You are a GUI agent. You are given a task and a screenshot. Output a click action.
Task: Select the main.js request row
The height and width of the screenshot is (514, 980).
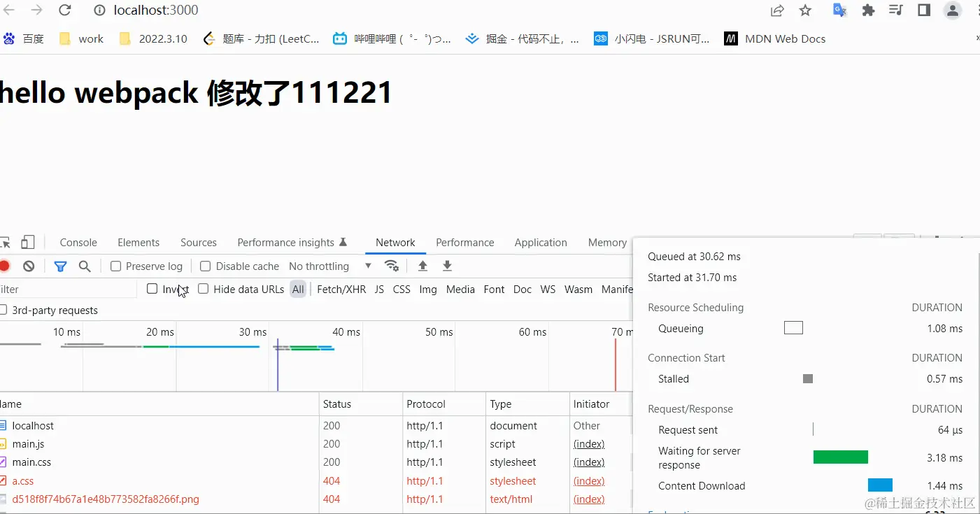tap(316, 444)
